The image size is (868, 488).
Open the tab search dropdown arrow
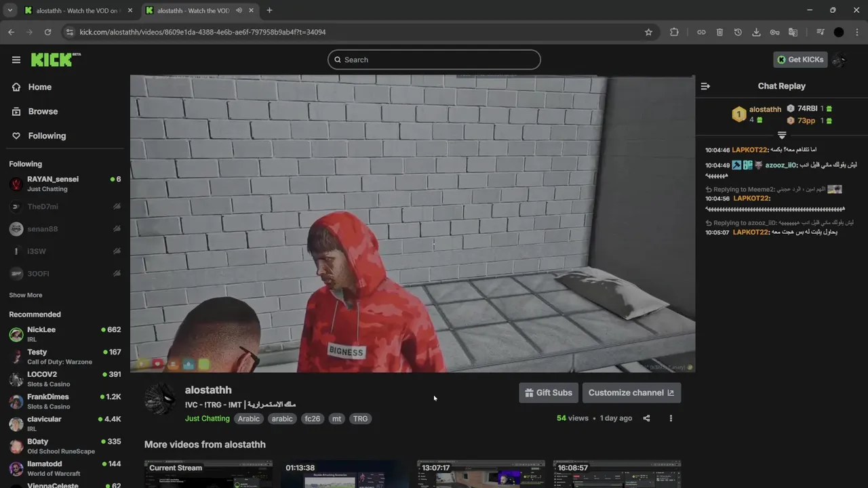tap(9, 10)
